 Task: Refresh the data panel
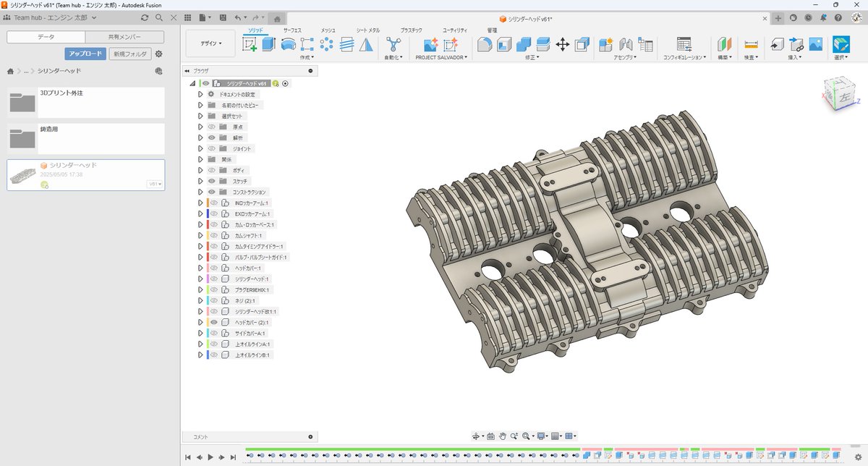145,17
